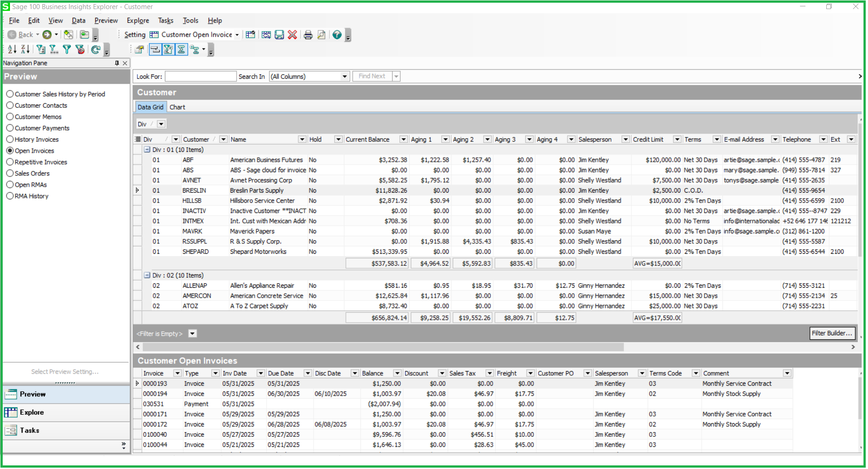Open the Tools menu
This screenshot has width=868, height=469.
tap(190, 20)
